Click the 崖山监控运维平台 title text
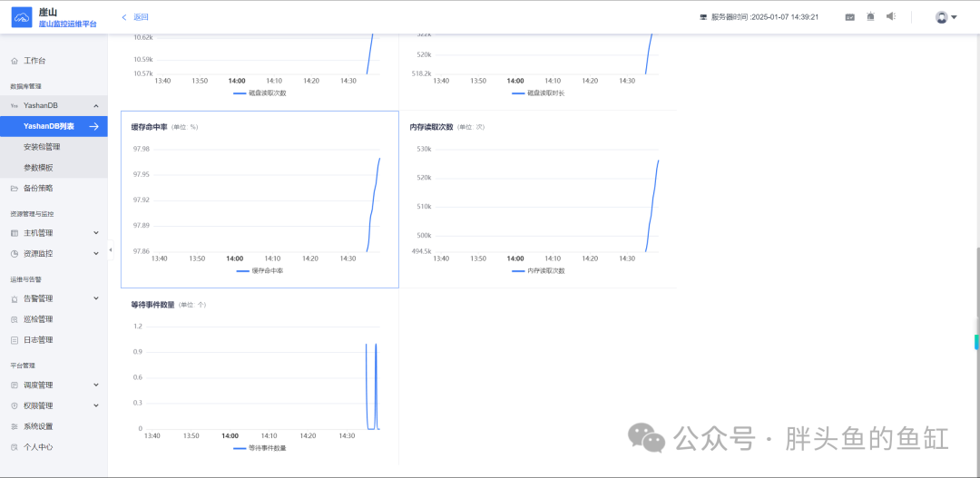 point(67,24)
